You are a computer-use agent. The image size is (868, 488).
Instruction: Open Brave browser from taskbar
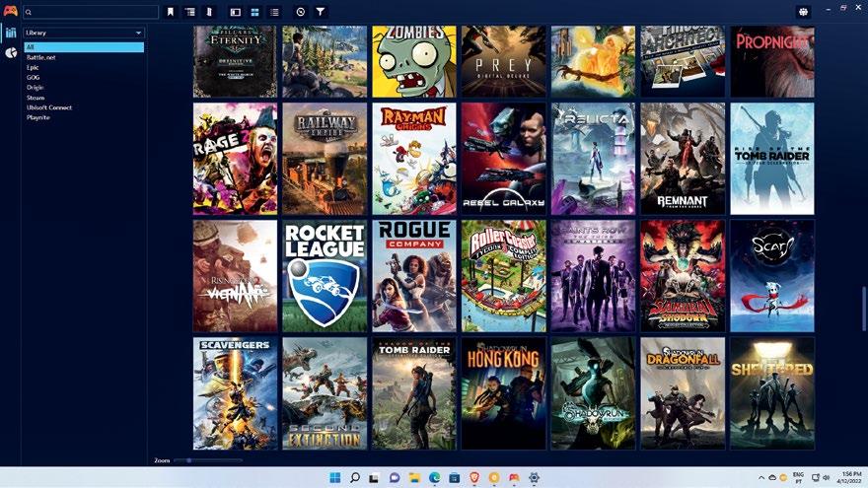pos(474,477)
